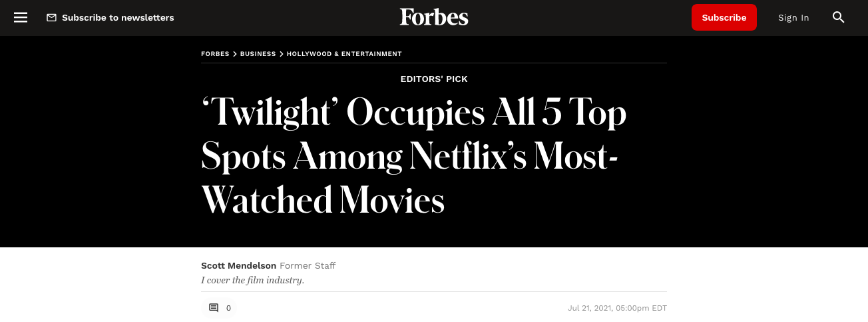Open the Sign In page
This screenshot has height=322, width=868.
793,18
